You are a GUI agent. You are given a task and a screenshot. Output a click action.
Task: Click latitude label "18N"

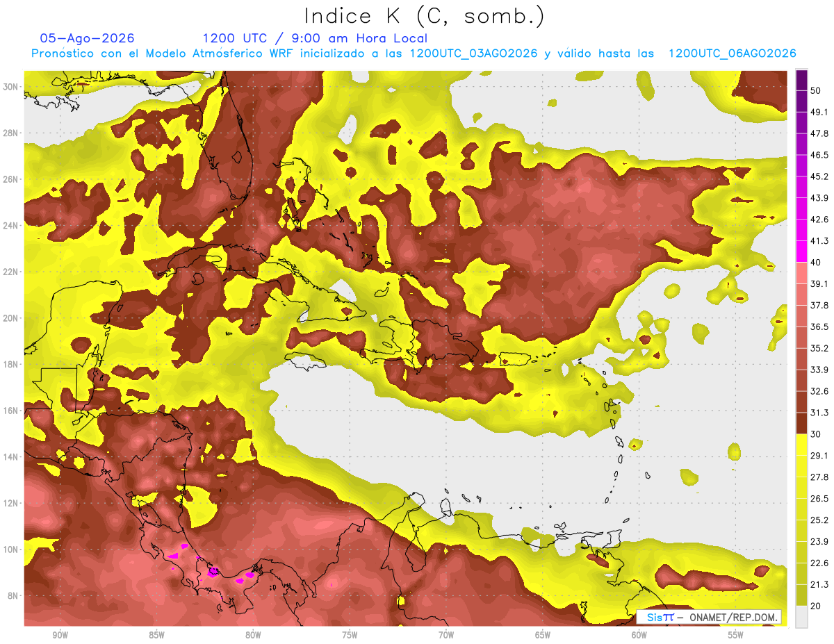pyautogui.click(x=12, y=365)
